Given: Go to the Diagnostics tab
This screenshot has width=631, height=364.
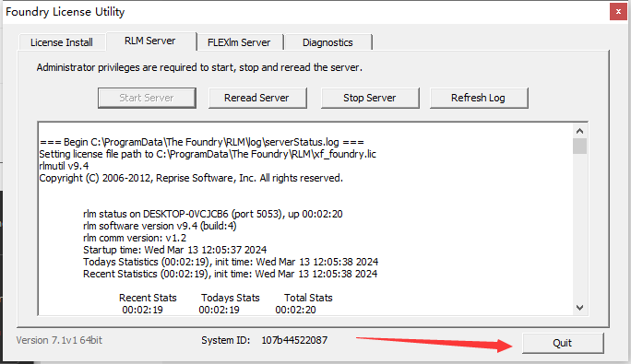Looking at the screenshot, I should 327,42.
